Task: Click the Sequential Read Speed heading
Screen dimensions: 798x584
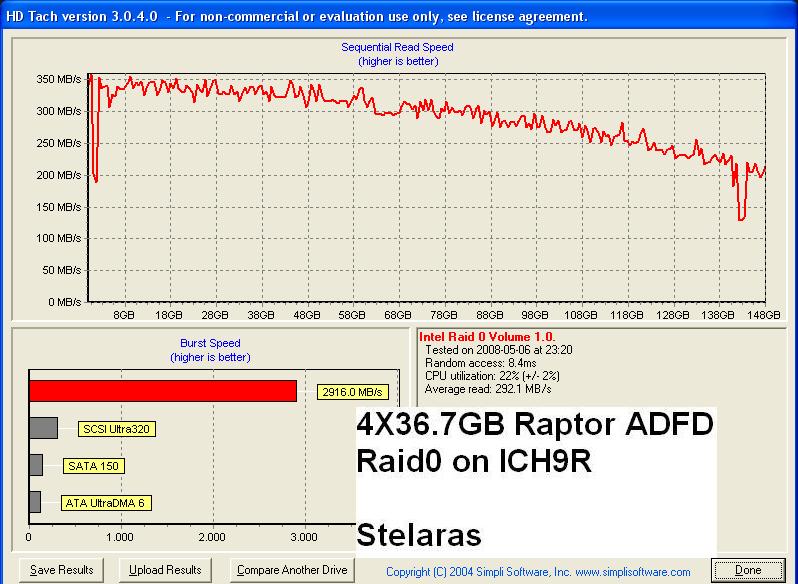Action: click(397, 47)
